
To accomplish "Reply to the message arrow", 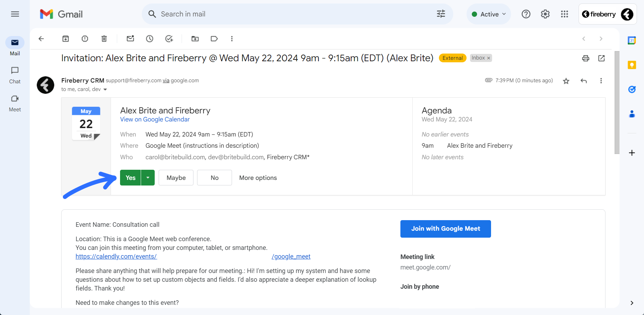I will (x=584, y=81).
